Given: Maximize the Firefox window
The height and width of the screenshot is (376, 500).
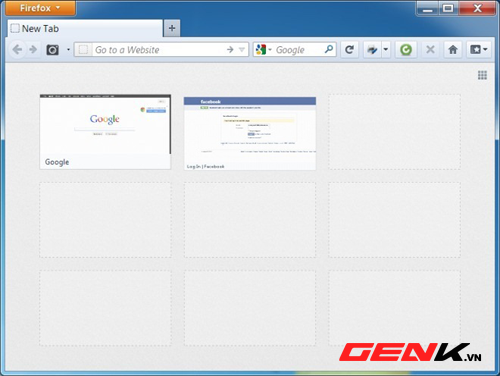Looking at the screenshot, I should [448, 8].
